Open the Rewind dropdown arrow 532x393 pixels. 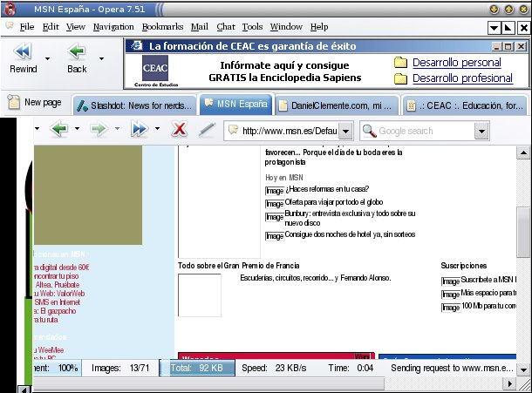[47, 58]
